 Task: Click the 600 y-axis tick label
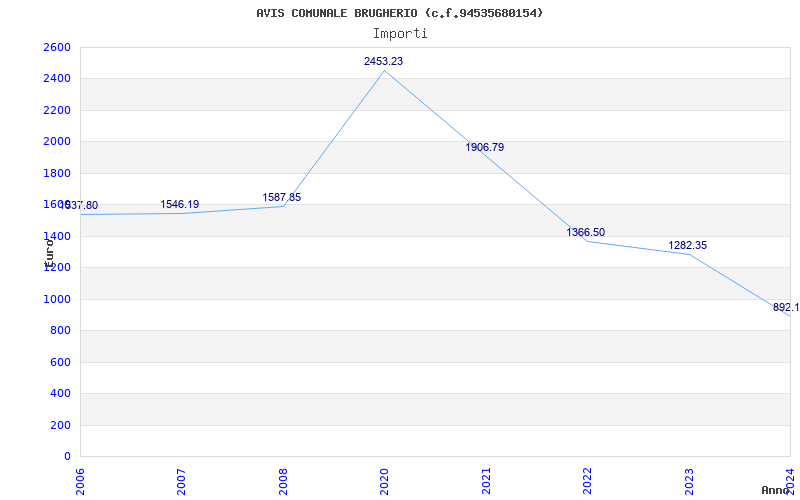point(61,362)
